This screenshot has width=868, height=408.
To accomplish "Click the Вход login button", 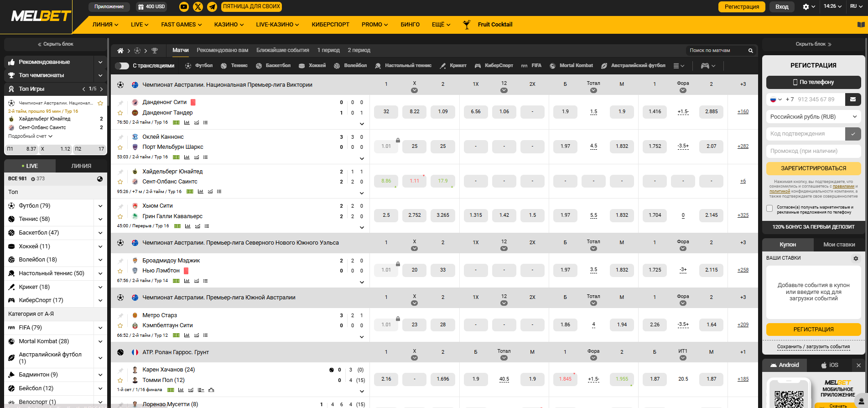I will pyautogui.click(x=782, y=7).
